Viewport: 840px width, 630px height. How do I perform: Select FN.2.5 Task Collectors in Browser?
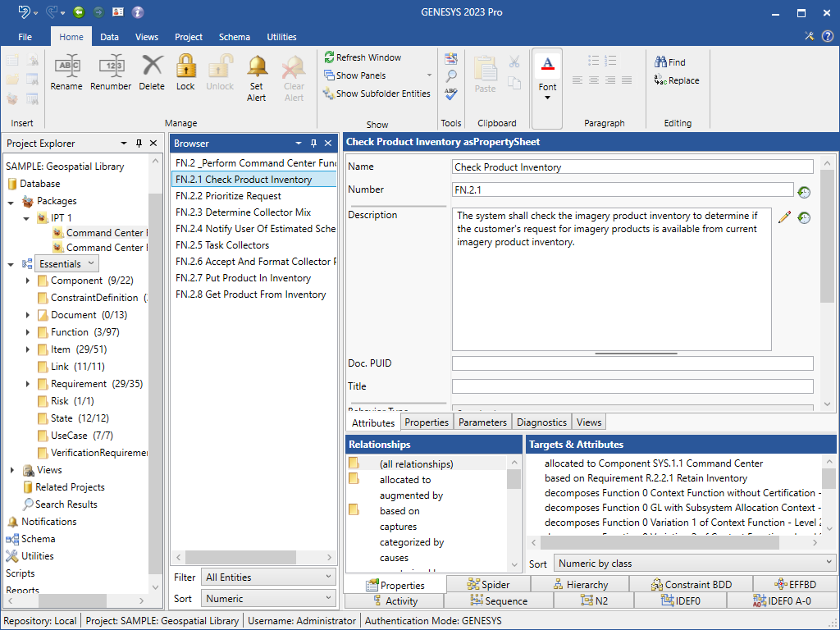(x=253, y=245)
